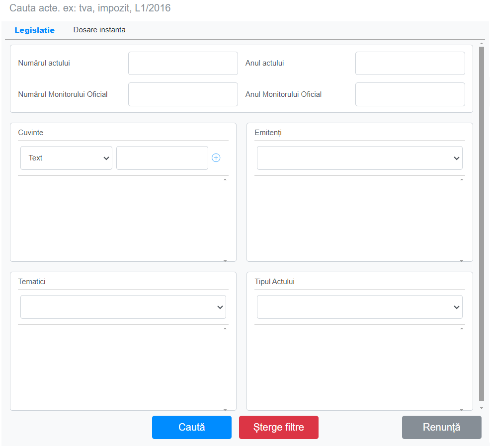Click the up arrow in Cuvinte list
Screen dimensions: 490x448
(x=225, y=179)
